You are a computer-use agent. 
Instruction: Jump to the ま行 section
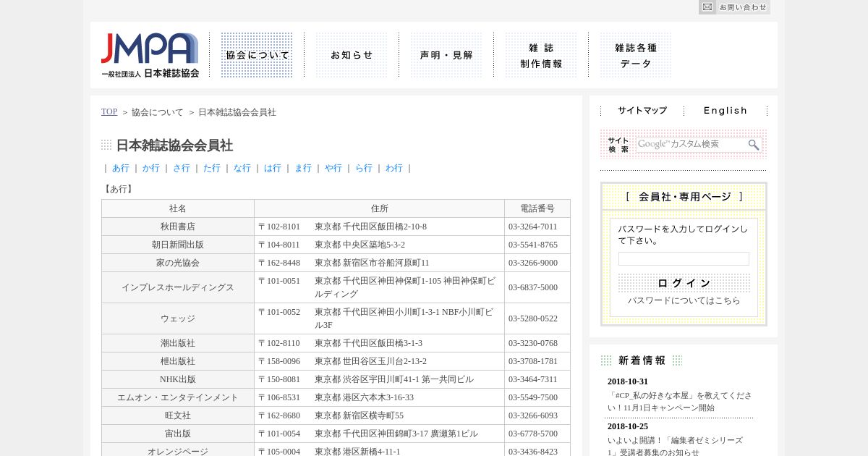303,168
